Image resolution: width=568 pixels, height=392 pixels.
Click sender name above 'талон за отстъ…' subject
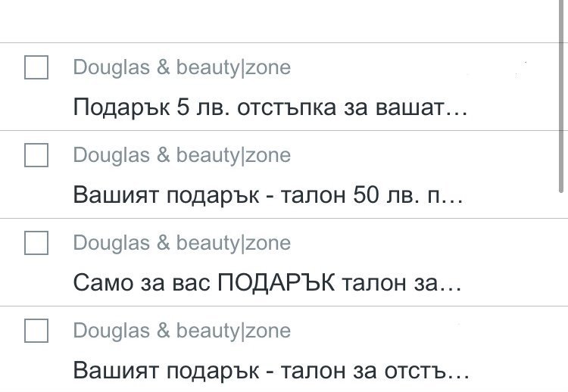click(182, 331)
